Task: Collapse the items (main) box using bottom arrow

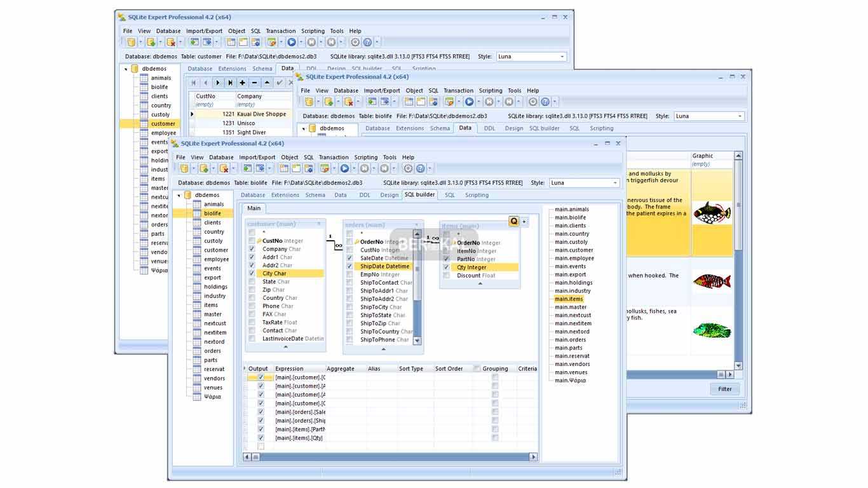Action: [x=480, y=284]
